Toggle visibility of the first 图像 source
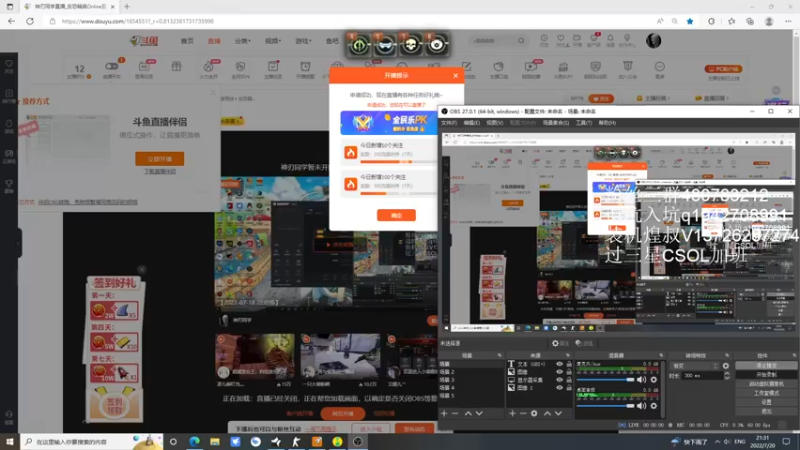Viewport: 800px width, 450px height. [560, 372]
